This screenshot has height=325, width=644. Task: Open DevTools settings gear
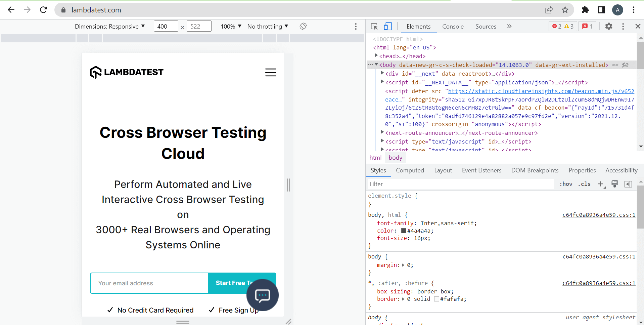tap(608, 26)
